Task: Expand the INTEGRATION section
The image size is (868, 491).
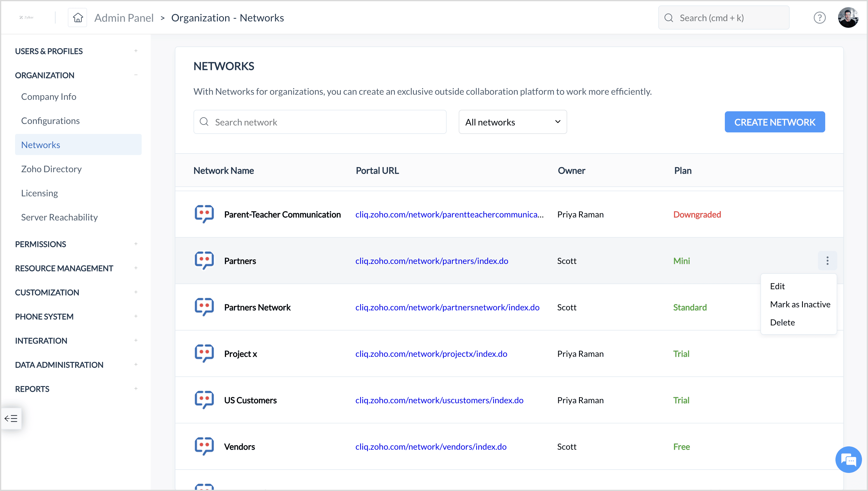Action: (x=136, y=340)
